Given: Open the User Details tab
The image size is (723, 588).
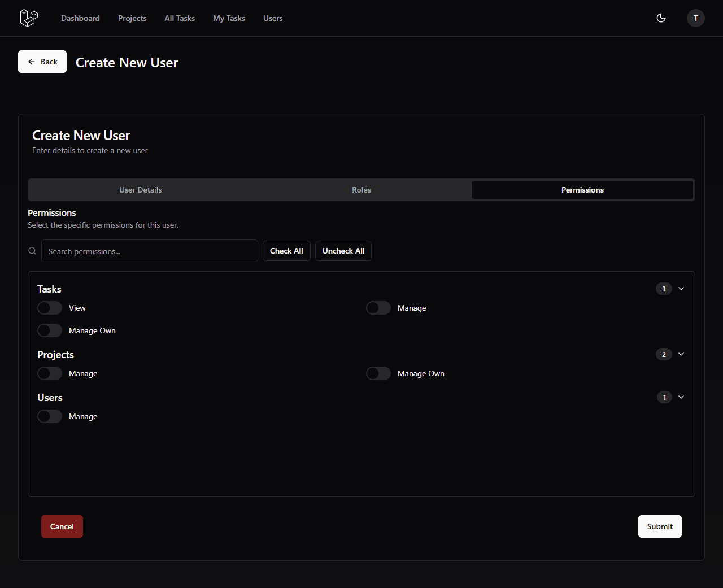Looking at the screenshot, I should pyautogui.click(x=140, y=190).
